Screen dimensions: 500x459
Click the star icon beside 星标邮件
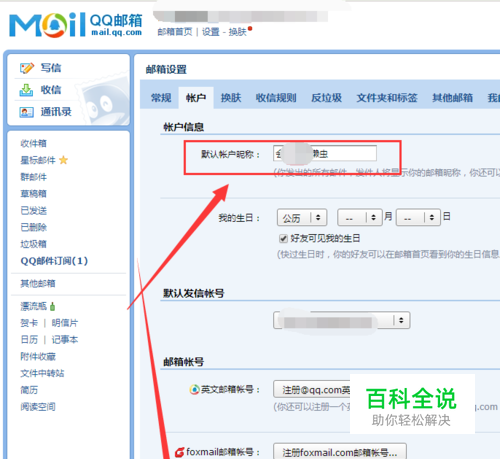pyautogui.click(x=63, y=160)
